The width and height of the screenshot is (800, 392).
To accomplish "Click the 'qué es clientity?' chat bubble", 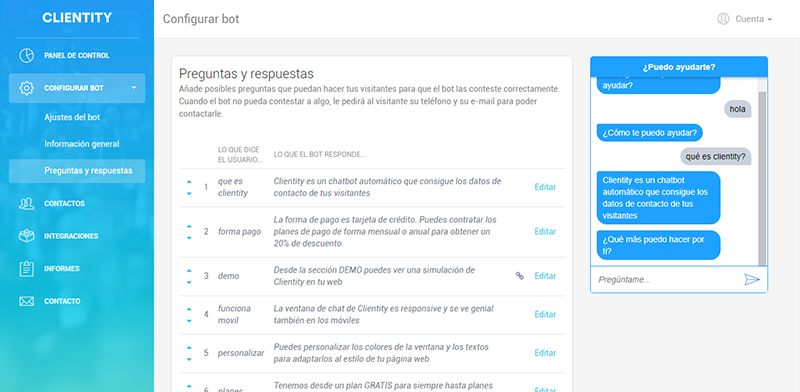I will (x=715, y=157).
